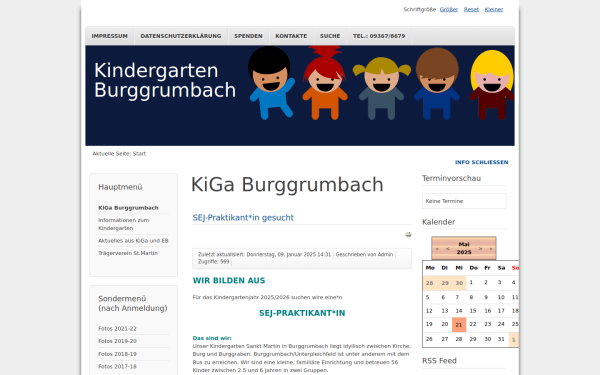Open the Suche menu item
Viewport: 600px width, 375px height.
coord(330,36)
